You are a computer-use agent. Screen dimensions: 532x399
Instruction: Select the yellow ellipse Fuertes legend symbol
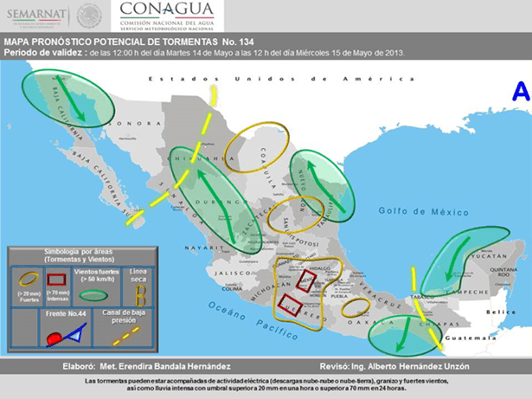pyautogui.click(x=29, y=280)
